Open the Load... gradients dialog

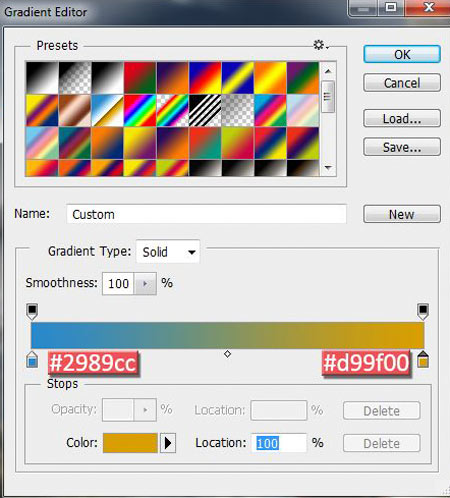click(x=402, y=118)
